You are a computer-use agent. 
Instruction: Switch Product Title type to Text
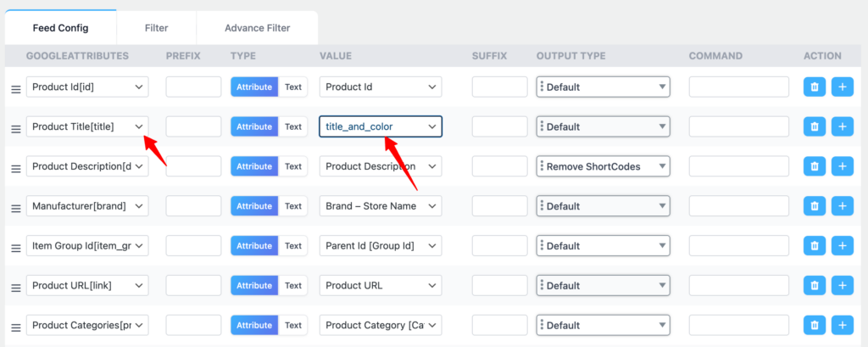click(x=293, y=126)
